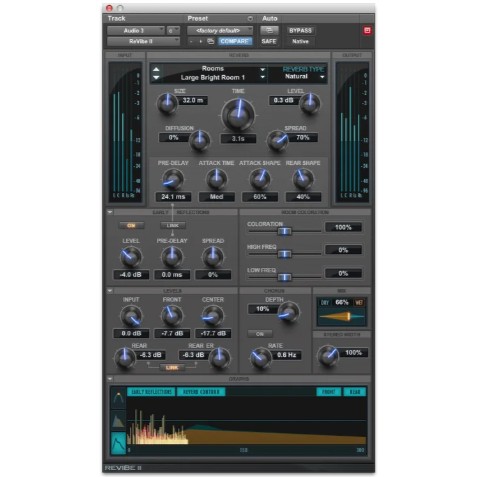Screen dimensions: 477x477
Task: Click the ATTACK SHAPE knob
Action: click(260, 179)
